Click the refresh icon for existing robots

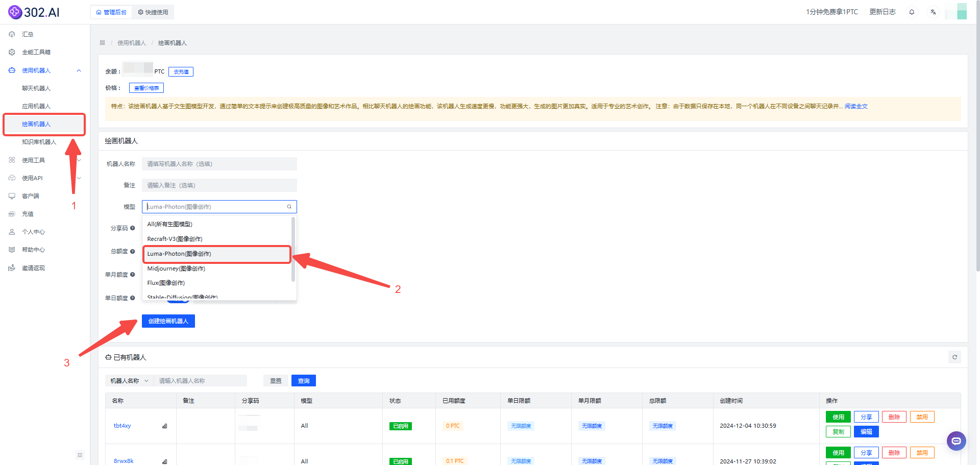(x=954, y=357)
